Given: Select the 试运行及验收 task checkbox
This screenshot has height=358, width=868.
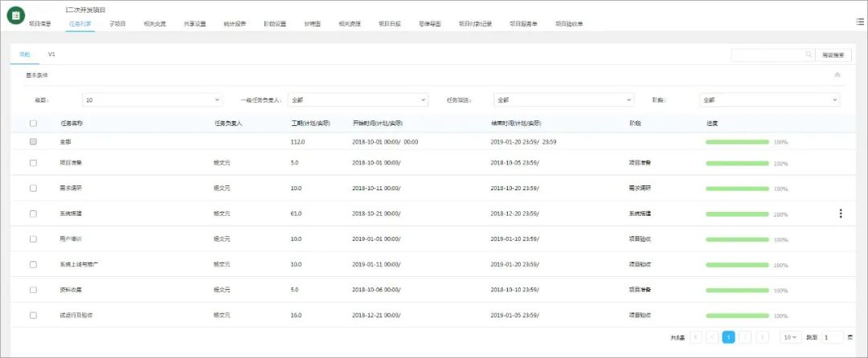Looking at the screenshot, I should click(33, 315).
